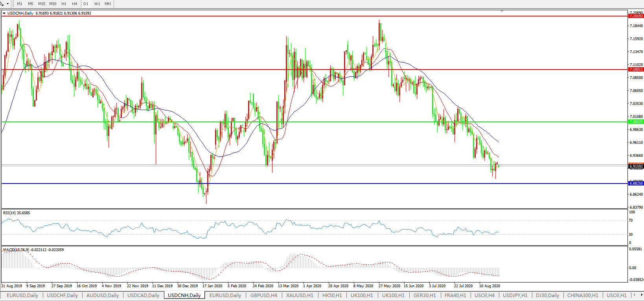
Task: Switch the chart to the H4 timeframe
Action: click(75, 4)
